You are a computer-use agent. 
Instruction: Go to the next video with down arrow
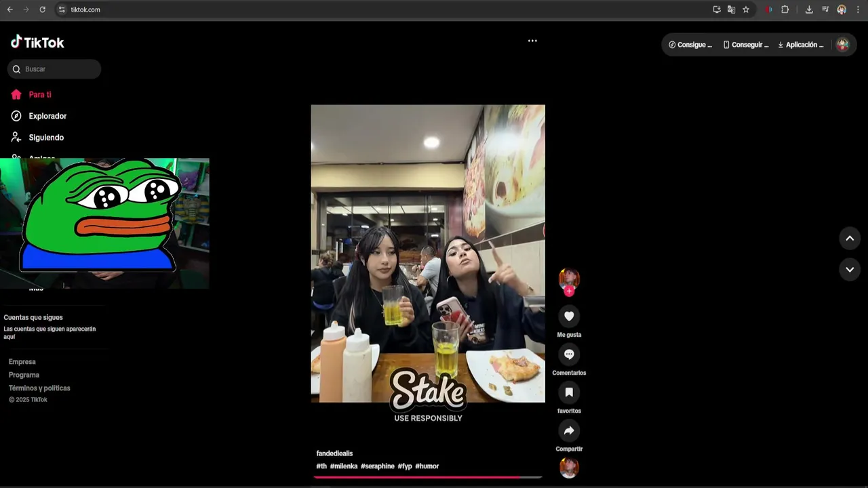850,270
